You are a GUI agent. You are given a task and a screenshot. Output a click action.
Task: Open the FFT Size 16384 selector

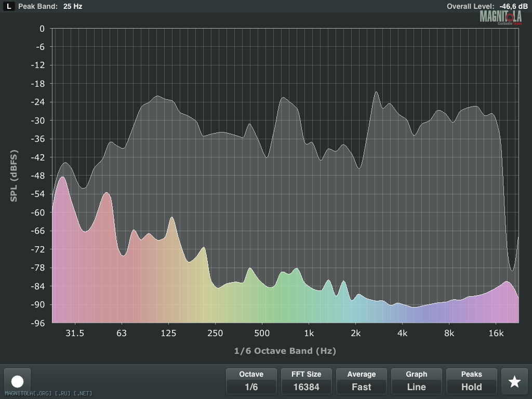pyautogui.click(x=307, y=381)
